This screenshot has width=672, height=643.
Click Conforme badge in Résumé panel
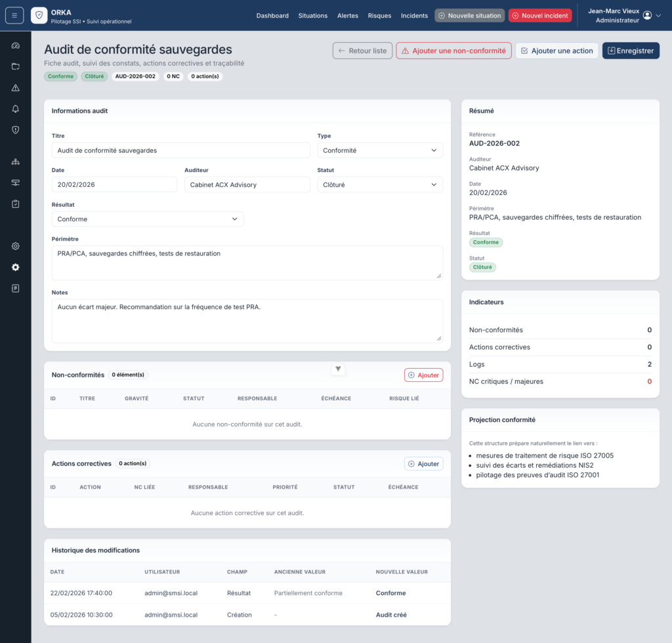486,242
